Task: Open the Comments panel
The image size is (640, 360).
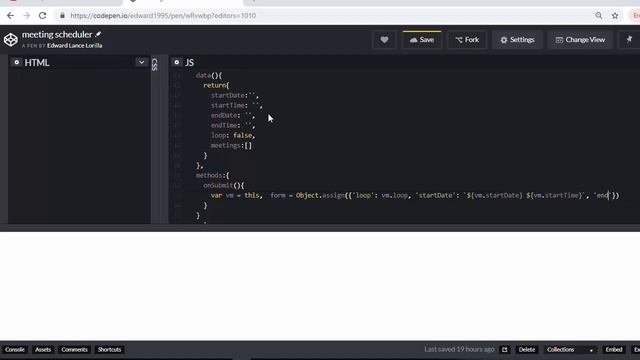Action: tap(74, 349)
